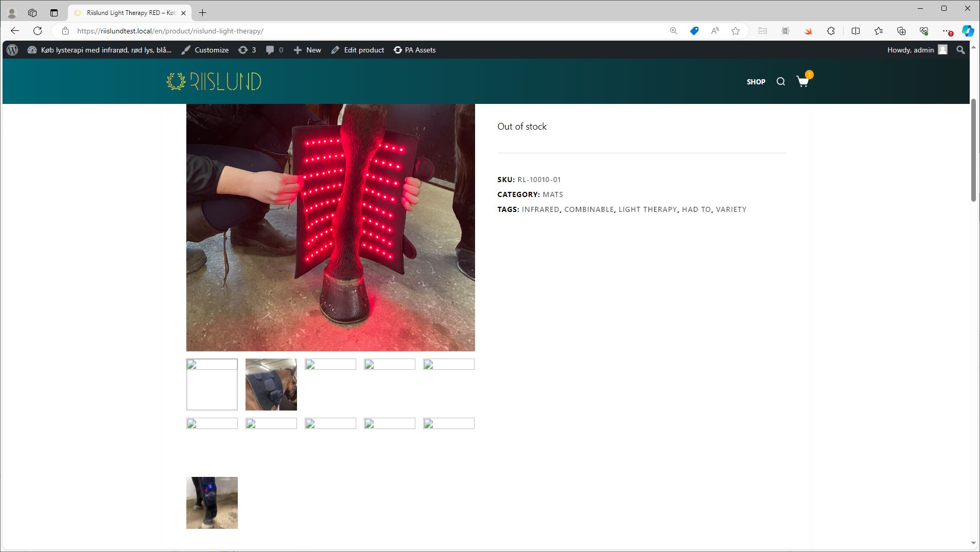Select the blue light leg thumbnail

[212, 503]
